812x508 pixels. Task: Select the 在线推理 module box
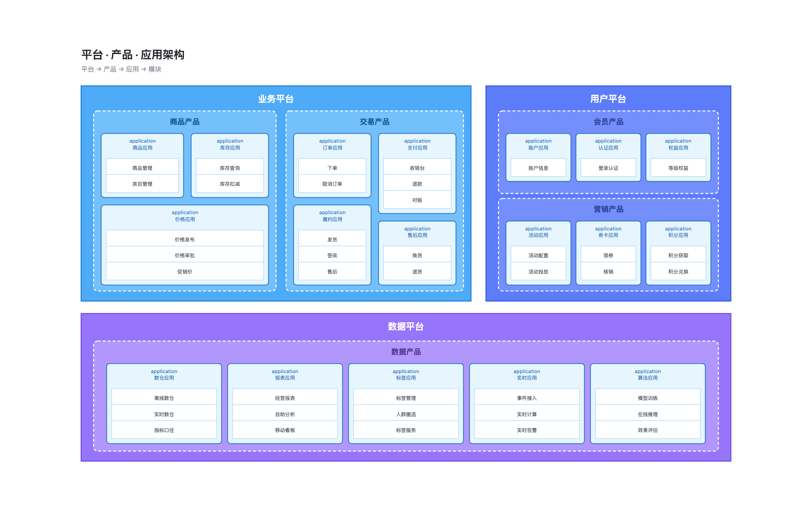click(648, 413)
